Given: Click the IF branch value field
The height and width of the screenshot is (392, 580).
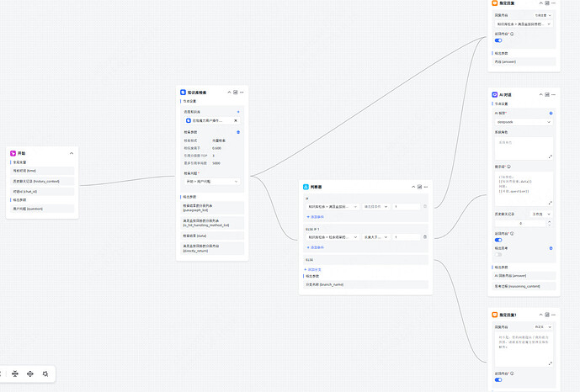Looking at the screenshot, I should pyautogui.click(x=407, y=207).
